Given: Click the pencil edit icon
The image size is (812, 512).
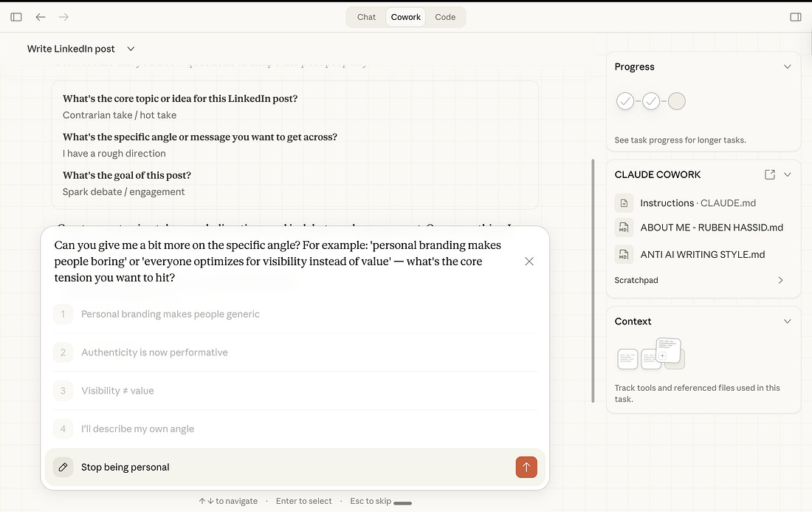Looking at the screenshot, I should coord(63,467).
